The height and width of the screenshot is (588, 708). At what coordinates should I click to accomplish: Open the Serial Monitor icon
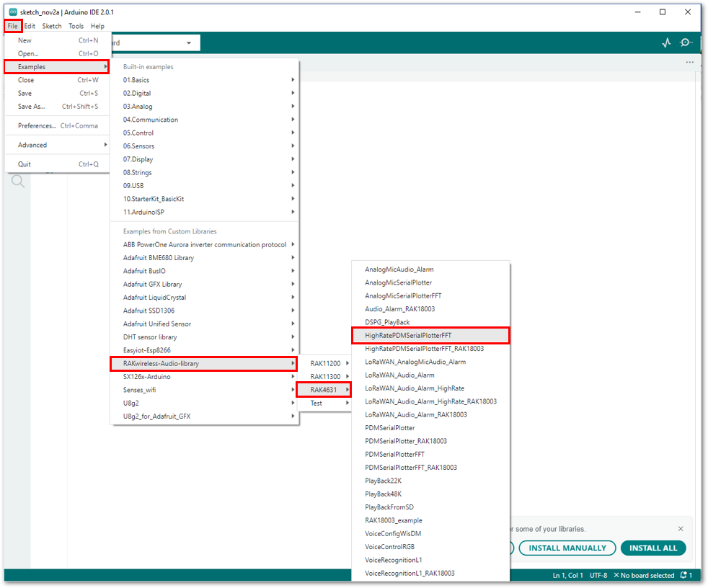point(686,43)
